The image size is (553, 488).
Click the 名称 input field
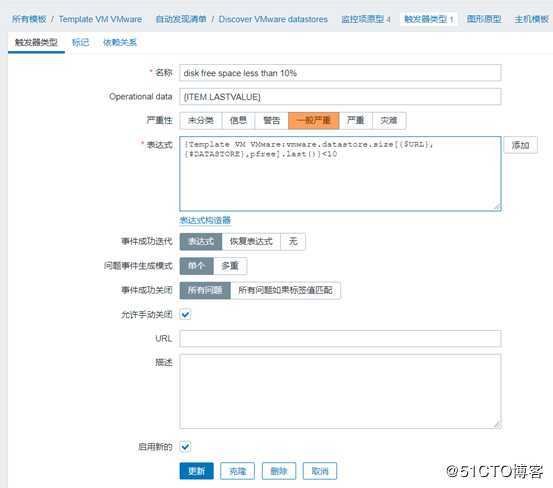coord(340,73)
